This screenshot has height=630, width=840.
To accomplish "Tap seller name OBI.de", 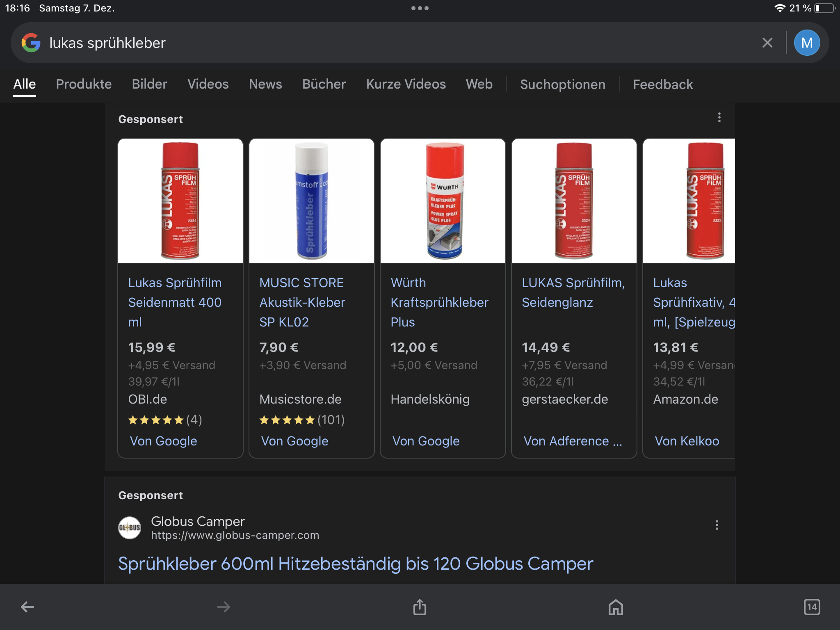I will [147, 399].
